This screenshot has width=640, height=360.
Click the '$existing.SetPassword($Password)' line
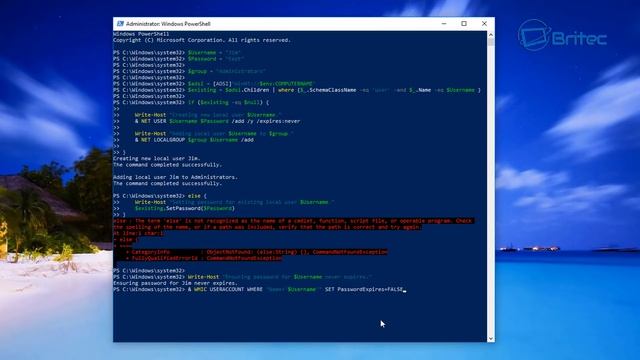click(x=185, y=208)
